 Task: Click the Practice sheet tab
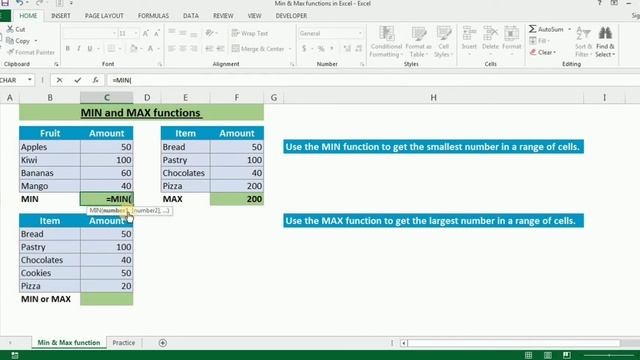(124, 343)
